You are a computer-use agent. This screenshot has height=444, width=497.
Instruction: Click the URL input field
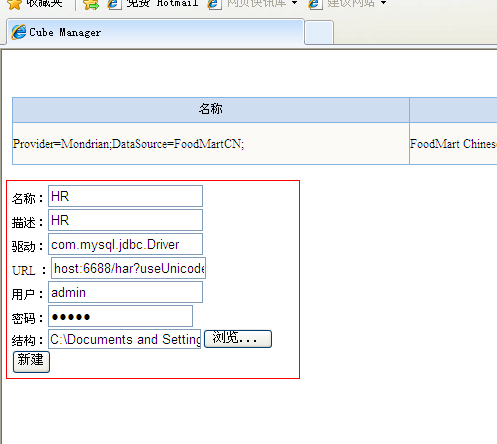coord(128,268)
